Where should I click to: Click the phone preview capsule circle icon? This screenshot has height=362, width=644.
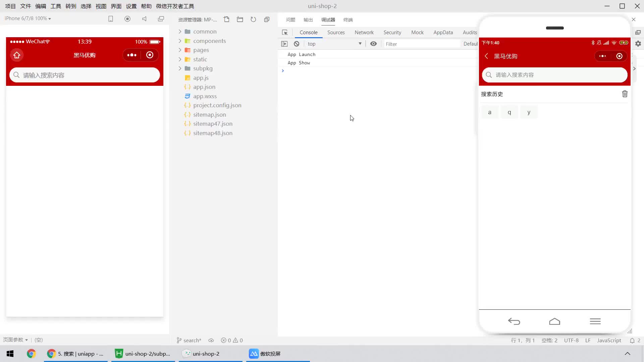click(619, 56)
